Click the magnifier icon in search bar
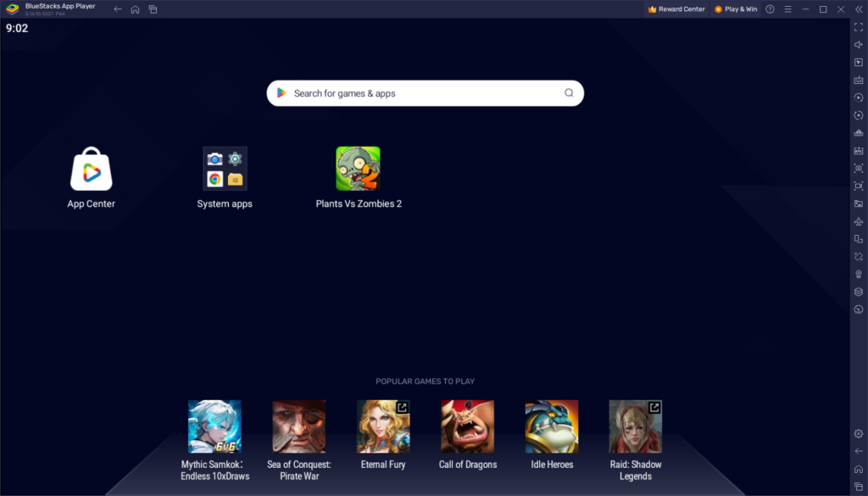Screen dimensions: 868x496 coord(569,93)
